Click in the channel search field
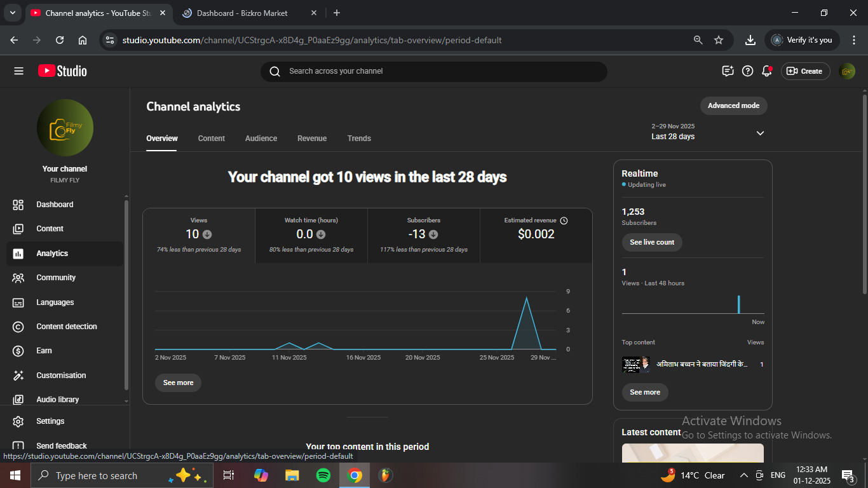Viewport: 868px width, 488px height. coord(438,71)
